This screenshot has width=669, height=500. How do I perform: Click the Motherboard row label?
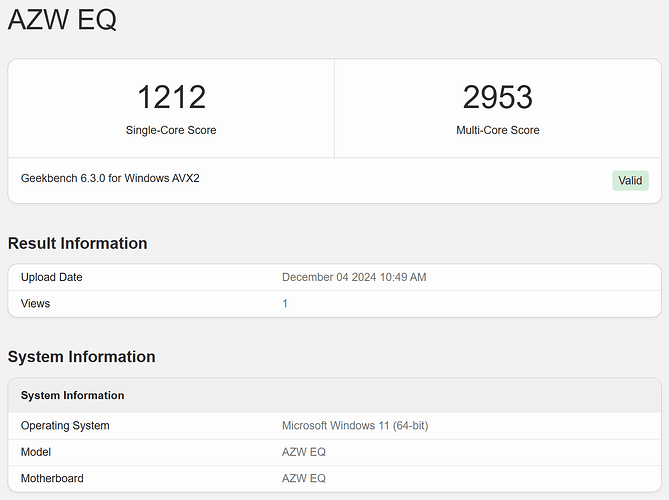click(x=53, y=478)
